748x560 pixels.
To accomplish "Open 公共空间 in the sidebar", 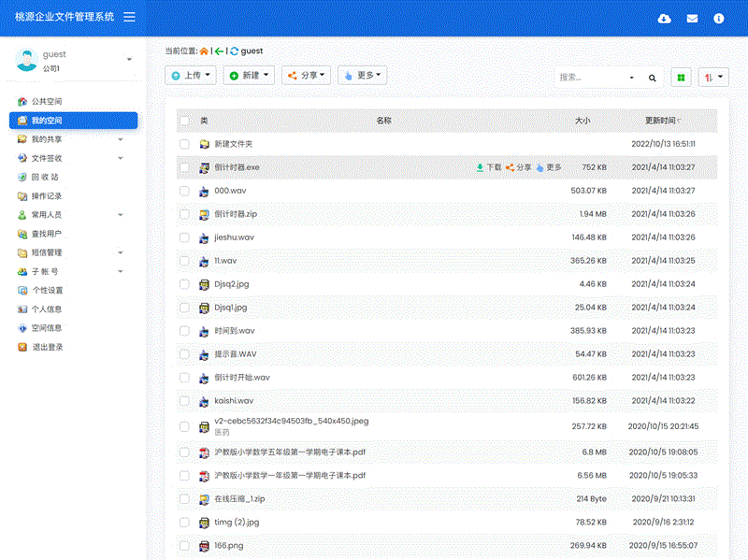I will click(x=47, y=101).
